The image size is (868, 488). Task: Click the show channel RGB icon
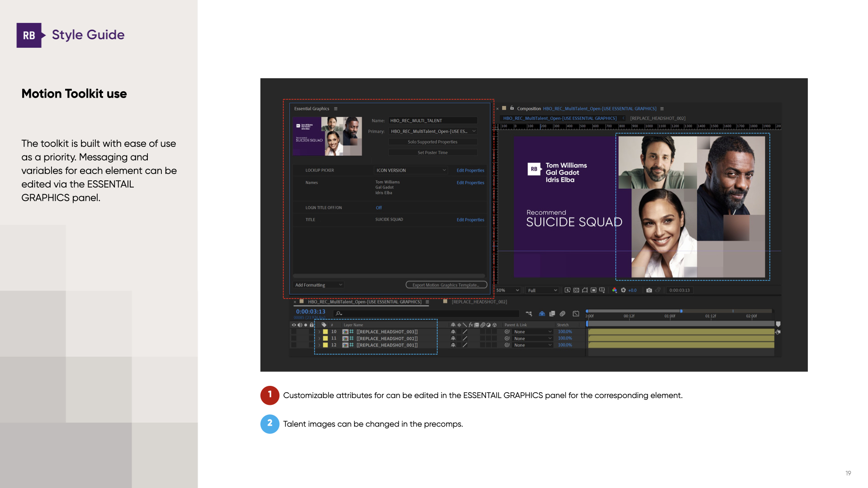[614, 290]
